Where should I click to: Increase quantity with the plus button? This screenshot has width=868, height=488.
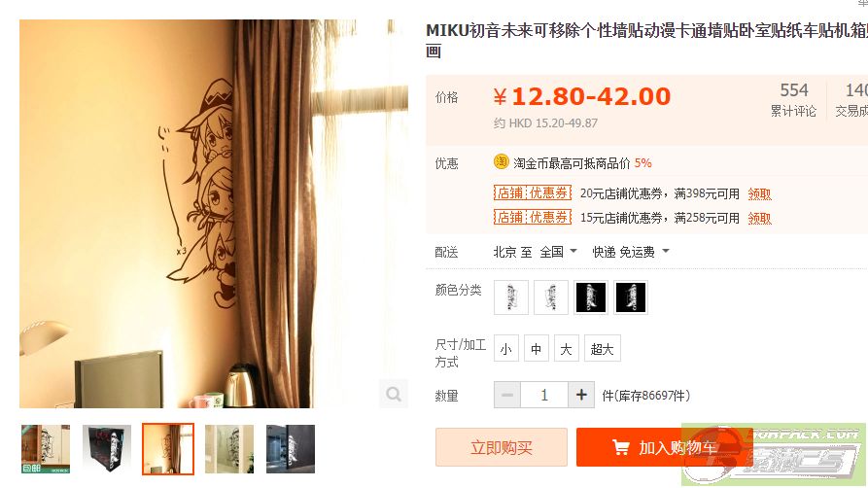click(581, 395)
